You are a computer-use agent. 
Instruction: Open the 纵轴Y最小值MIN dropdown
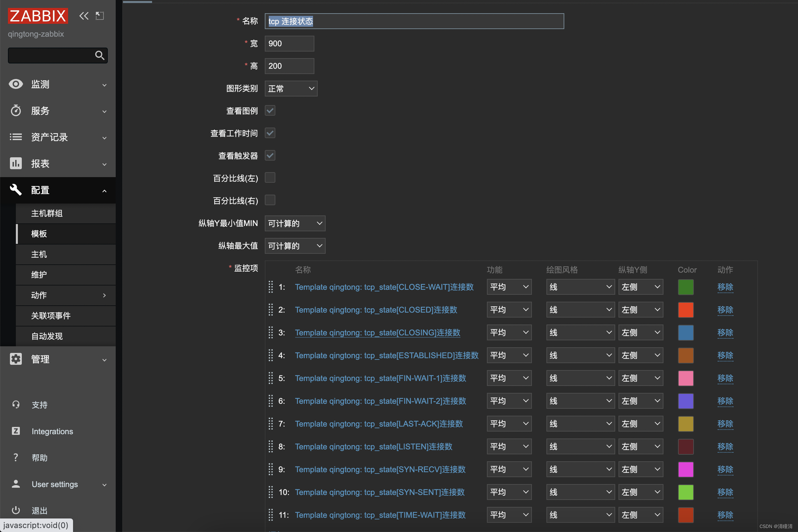pos(295,223)
